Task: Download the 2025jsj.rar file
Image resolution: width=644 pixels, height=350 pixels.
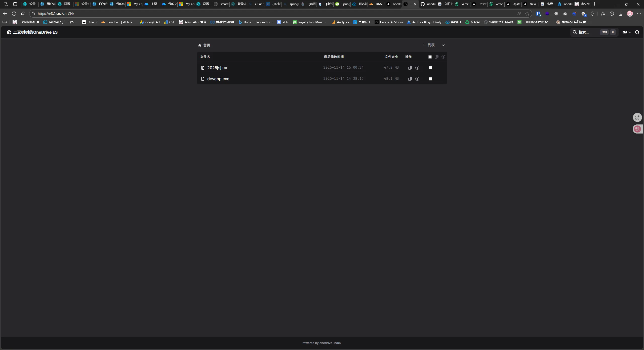Action: click(x=417, y=68)
